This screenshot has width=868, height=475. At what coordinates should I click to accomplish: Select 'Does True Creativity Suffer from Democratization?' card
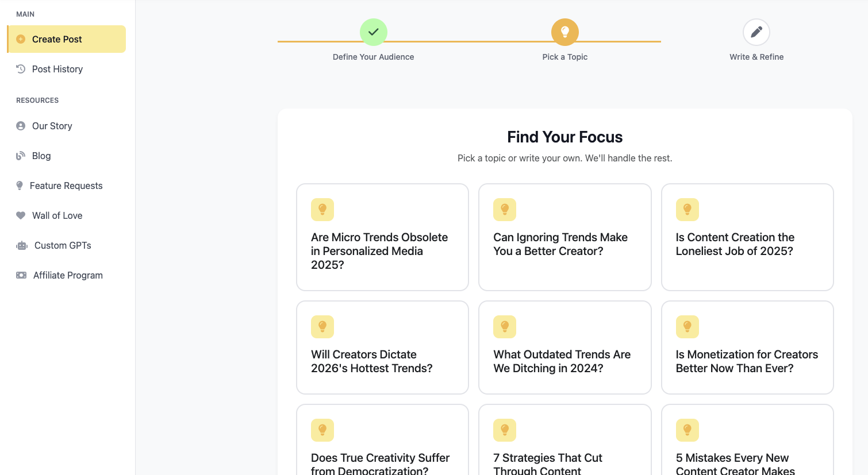382,440
